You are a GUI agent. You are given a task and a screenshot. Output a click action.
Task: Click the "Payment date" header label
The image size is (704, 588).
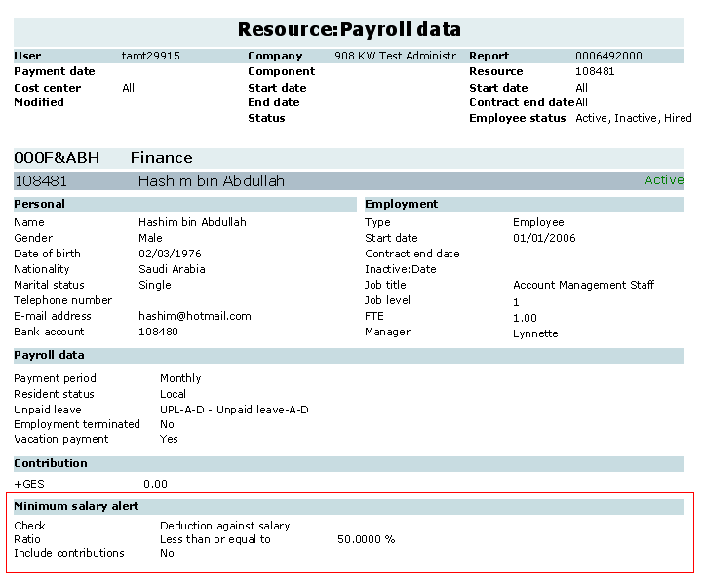55,71
